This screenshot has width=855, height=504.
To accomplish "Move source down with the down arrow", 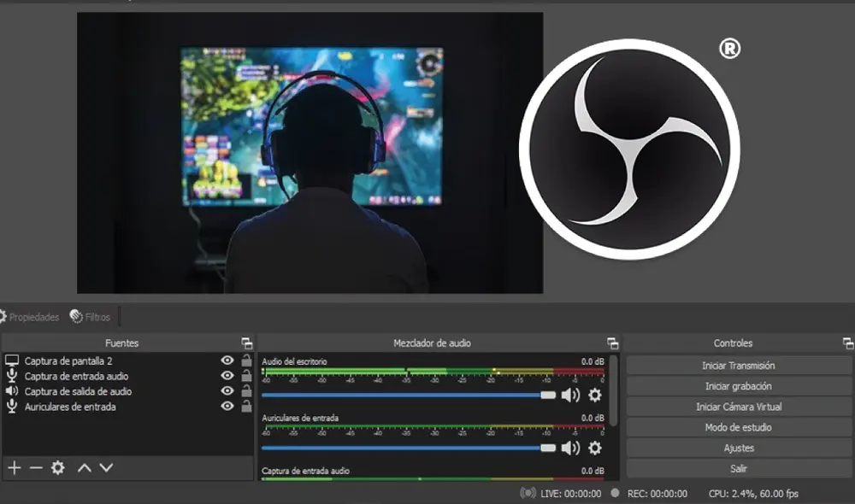I will click(106, 467).
